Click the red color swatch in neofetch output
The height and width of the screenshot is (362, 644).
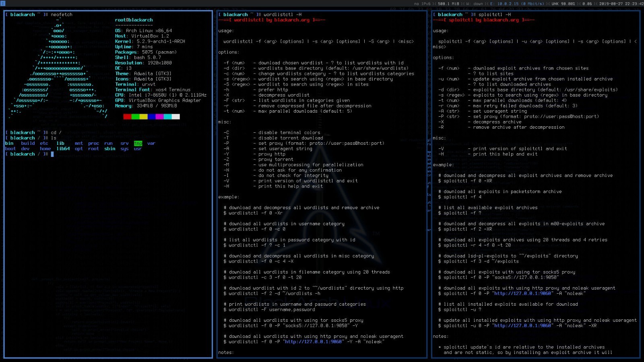click(x=127, y=117)
